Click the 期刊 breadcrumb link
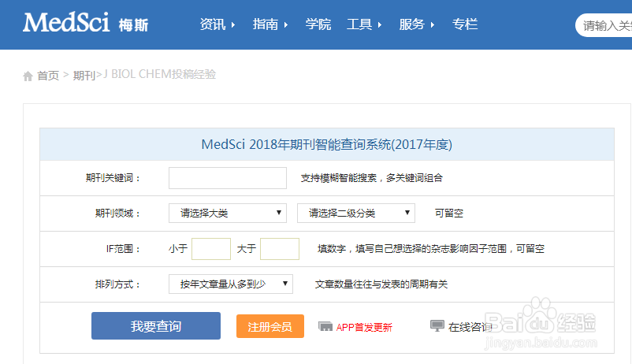 point(84,76)
